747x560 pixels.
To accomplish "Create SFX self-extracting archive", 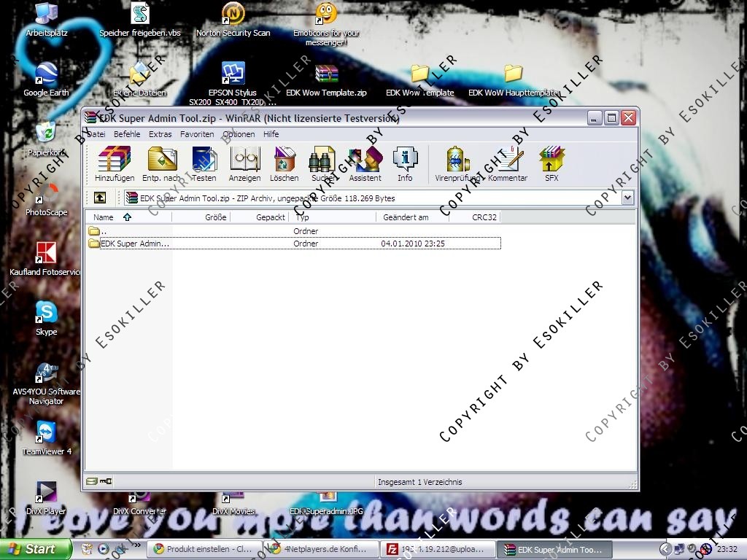I will click(551, 163).
